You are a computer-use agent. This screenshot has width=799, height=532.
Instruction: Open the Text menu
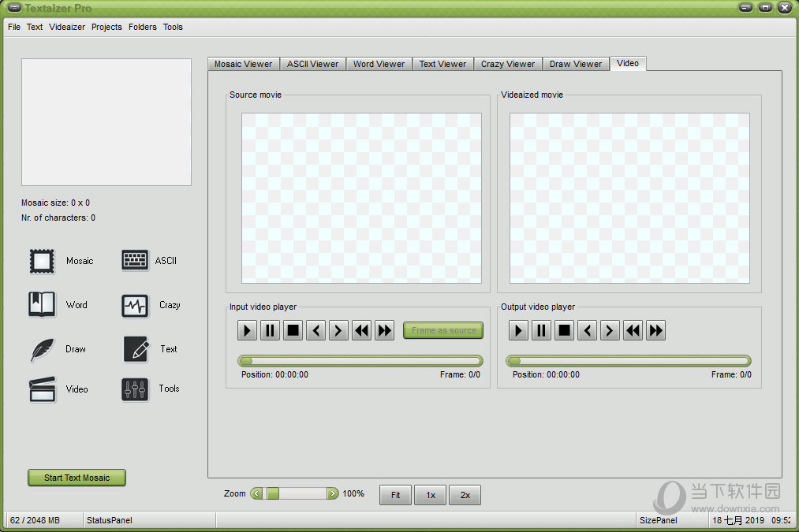coord(35,27)
